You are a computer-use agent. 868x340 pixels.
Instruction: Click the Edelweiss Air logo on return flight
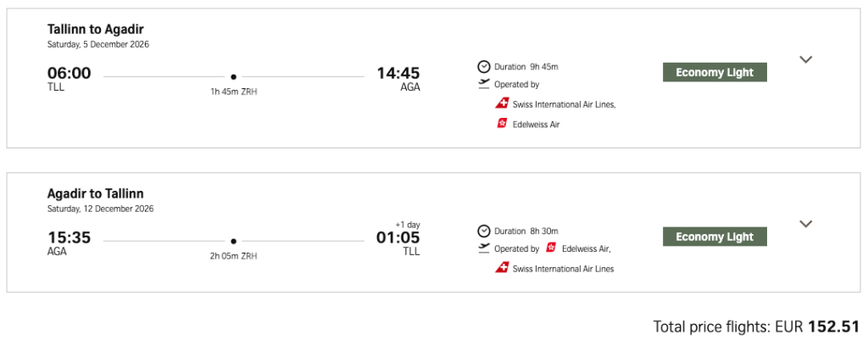551,248
